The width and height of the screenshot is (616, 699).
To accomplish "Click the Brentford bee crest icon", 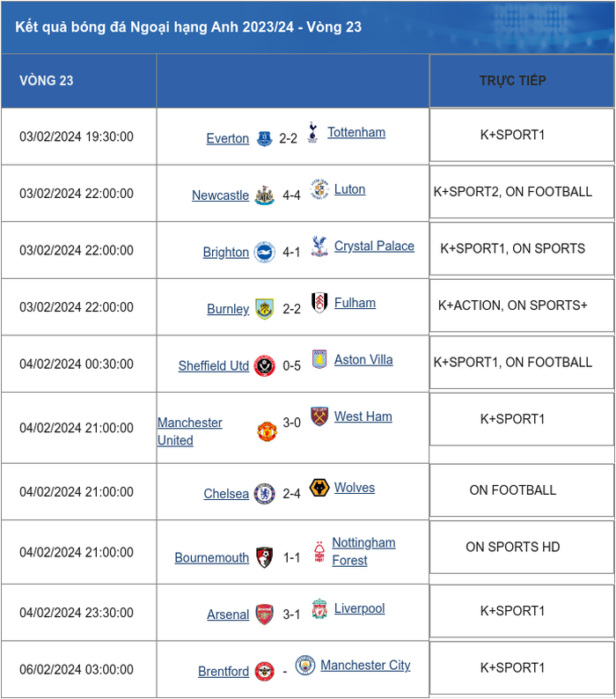I will (264, 672).
